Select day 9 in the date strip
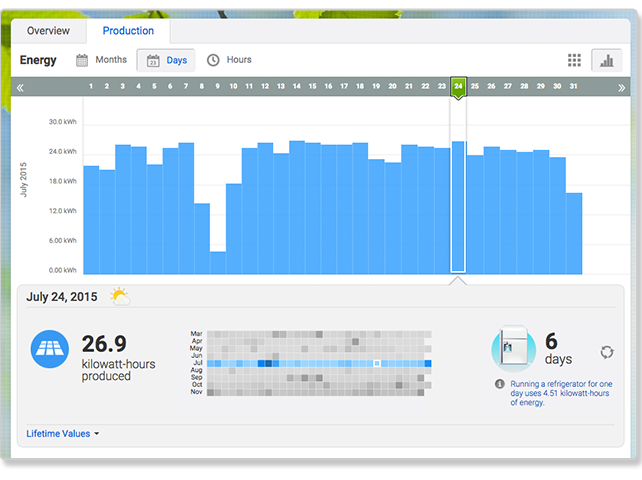642x480 pixels. [x=217, y=86]
